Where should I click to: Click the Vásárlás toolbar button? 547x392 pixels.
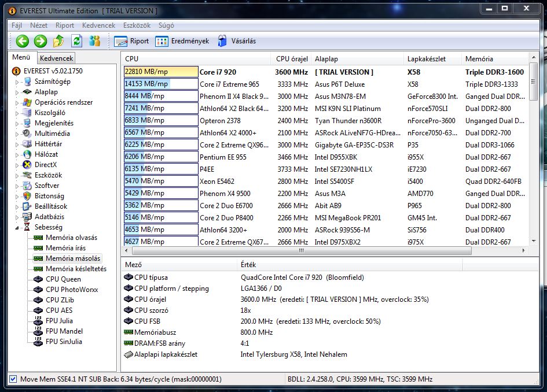tap(237, 41)
